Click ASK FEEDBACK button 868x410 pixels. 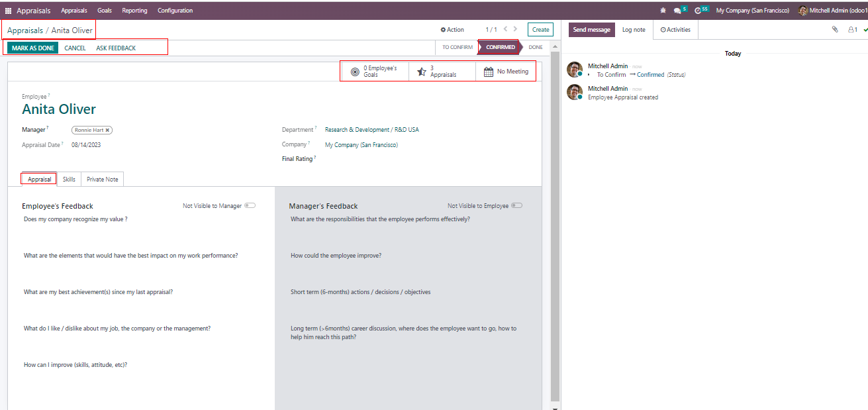point(116,48)
